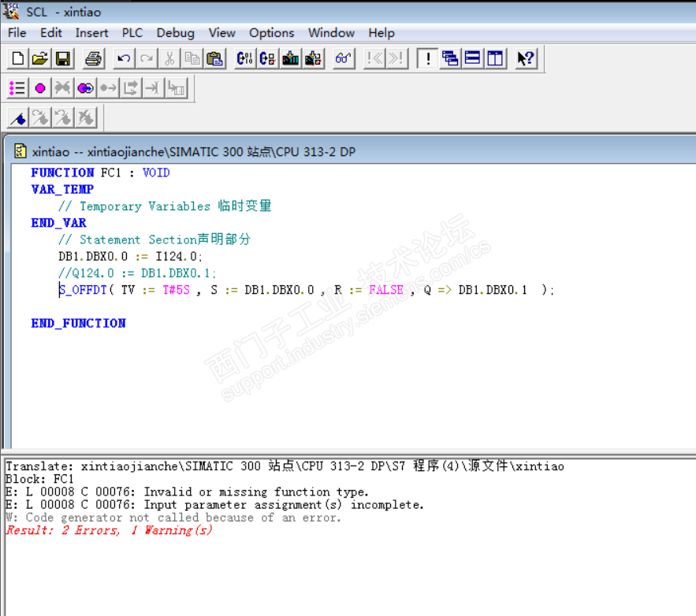Toggle breakpoints active icon

point(85,88)
